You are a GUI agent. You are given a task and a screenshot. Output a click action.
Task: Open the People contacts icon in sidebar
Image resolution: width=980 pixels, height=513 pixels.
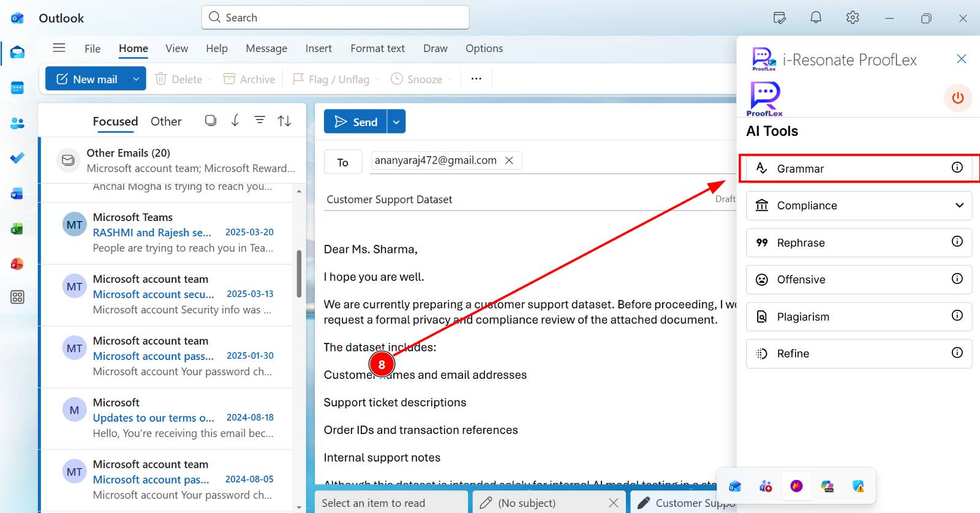[x=17, y=124]
